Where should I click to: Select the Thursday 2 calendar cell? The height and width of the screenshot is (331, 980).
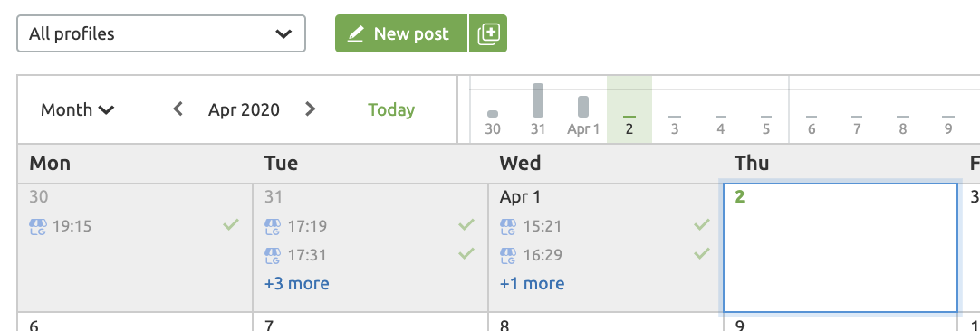point(841,247)
